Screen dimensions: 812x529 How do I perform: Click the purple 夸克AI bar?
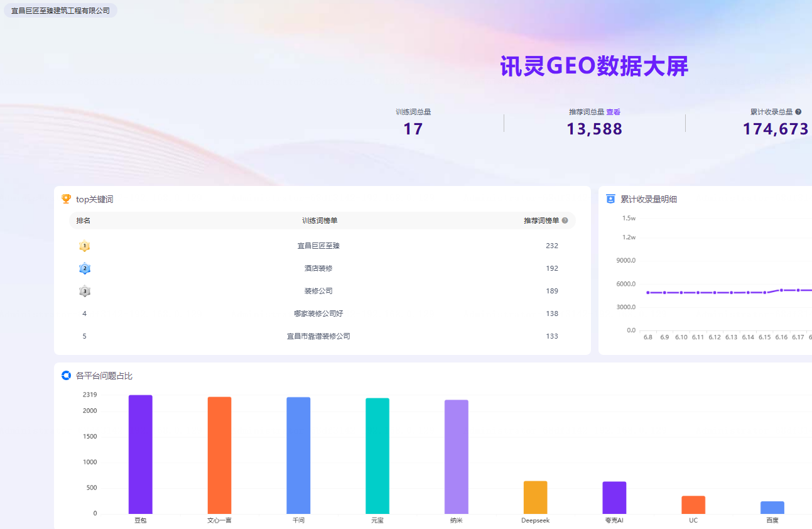(x=614, y=498)
